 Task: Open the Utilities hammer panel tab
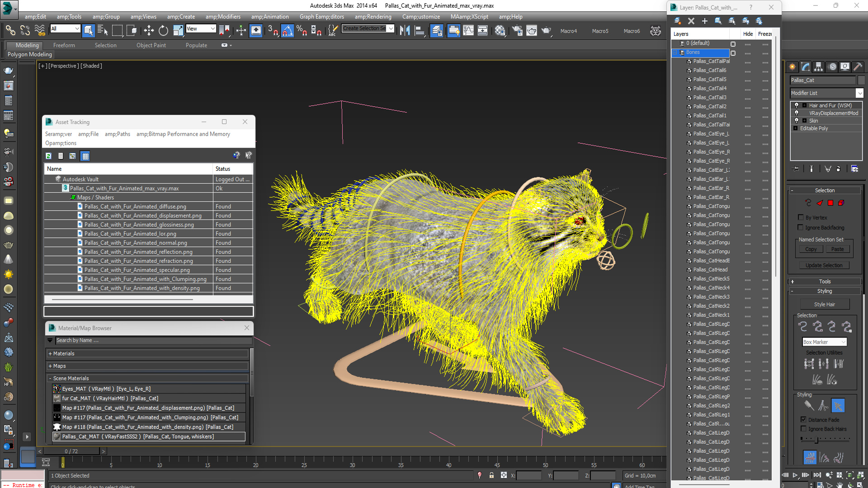click(x=858, y=67)
